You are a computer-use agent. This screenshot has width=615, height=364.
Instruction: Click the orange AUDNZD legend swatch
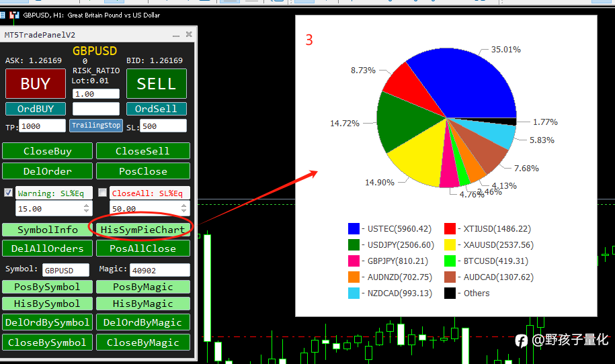(354, 277)
